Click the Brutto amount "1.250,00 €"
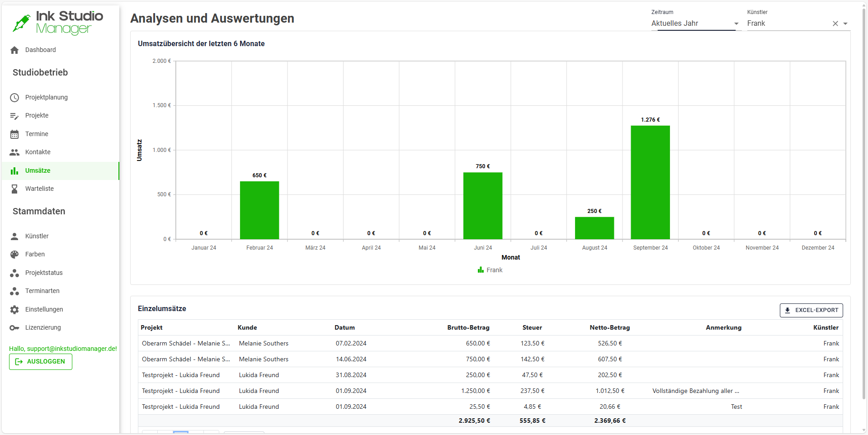The image size is (868, 435). point(476,391)
